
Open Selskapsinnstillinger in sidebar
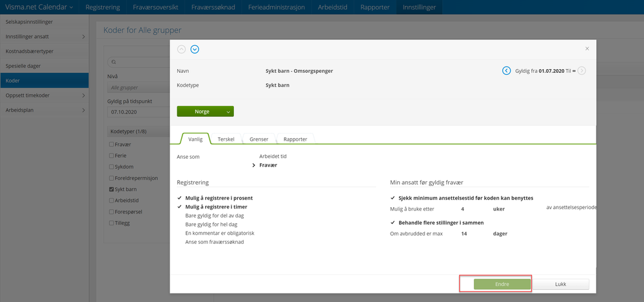coord(44,22)
